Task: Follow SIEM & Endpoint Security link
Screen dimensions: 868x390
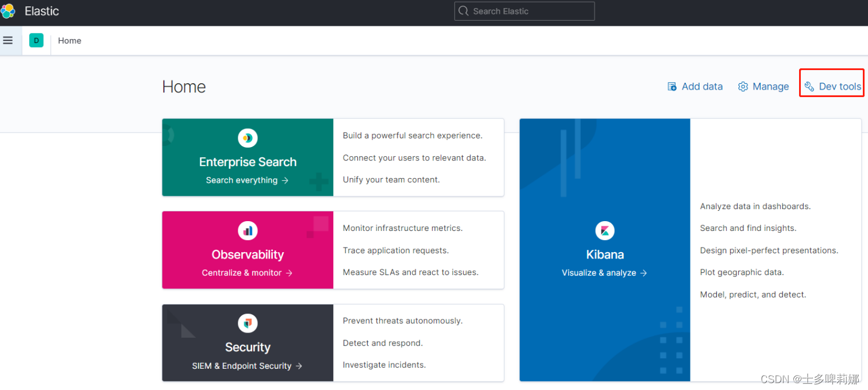Action: [x=248, y=366]
